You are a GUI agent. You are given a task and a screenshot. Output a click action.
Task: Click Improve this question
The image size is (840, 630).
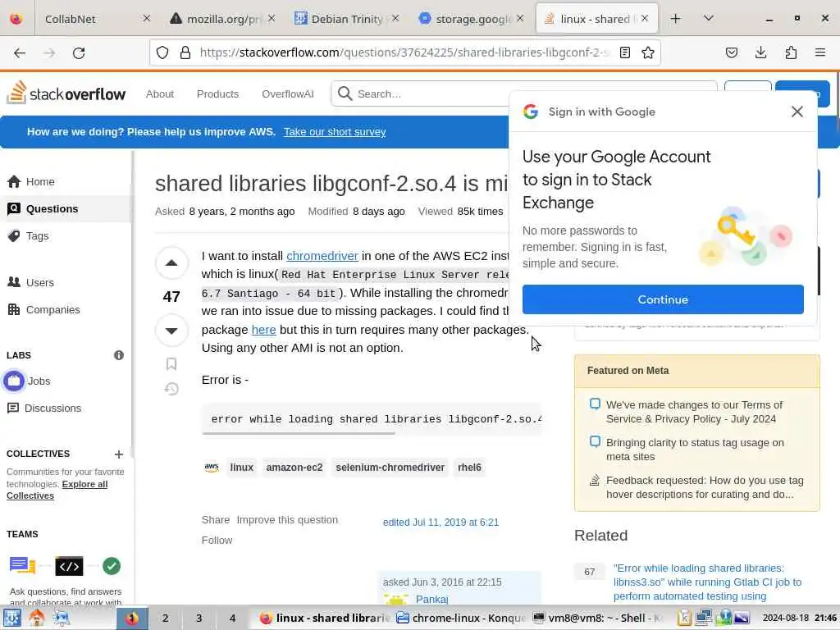[x=287, y=519]
